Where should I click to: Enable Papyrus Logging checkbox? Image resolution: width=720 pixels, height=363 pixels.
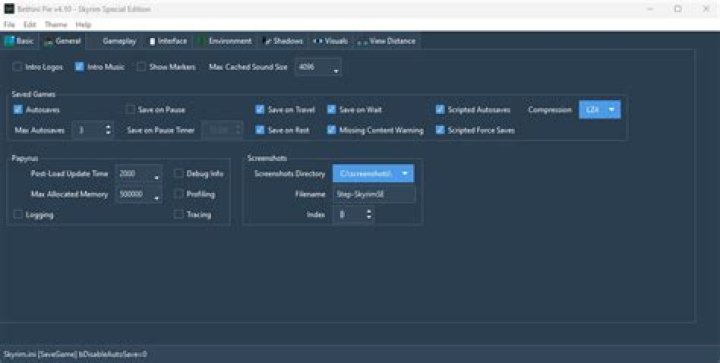tap(18, 214)
